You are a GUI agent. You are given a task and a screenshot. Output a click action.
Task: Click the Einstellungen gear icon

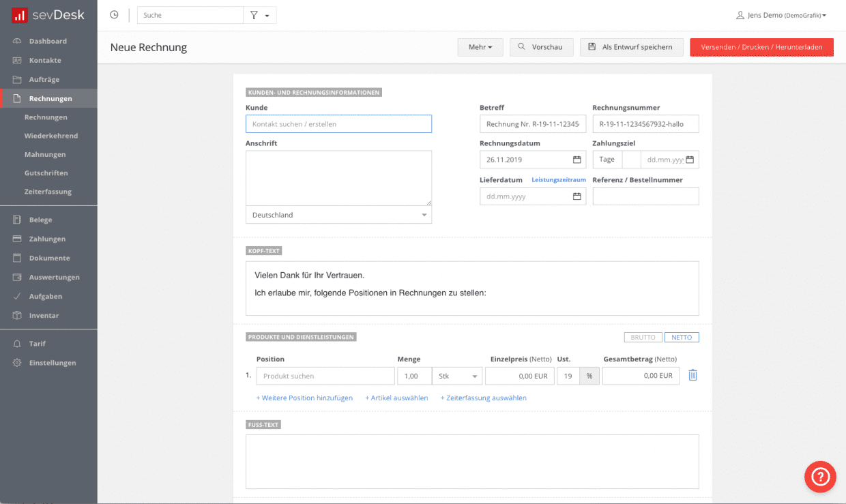[x=17, y=363]
